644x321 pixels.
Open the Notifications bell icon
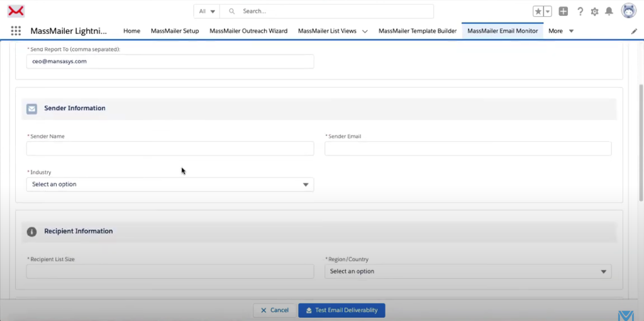(x=609, y=11)
